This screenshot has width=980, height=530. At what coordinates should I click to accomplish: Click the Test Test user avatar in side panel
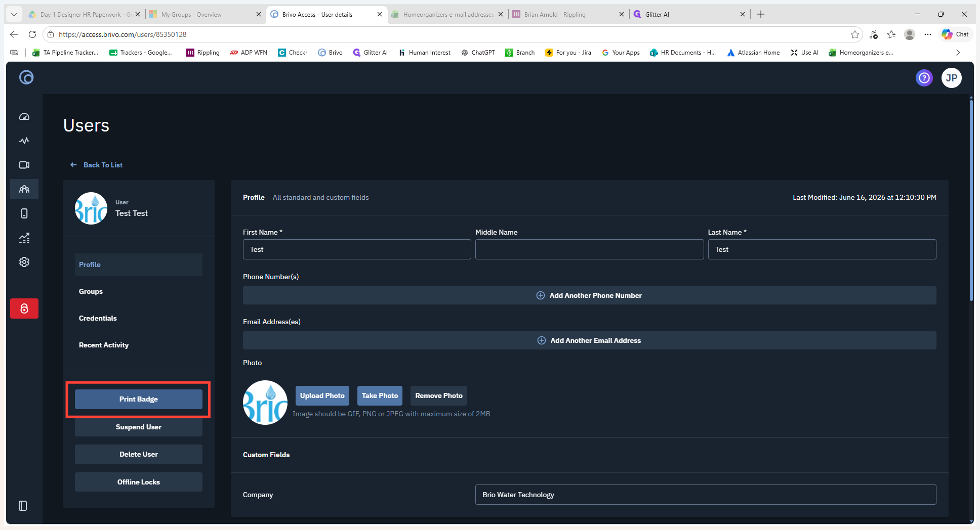91,208
